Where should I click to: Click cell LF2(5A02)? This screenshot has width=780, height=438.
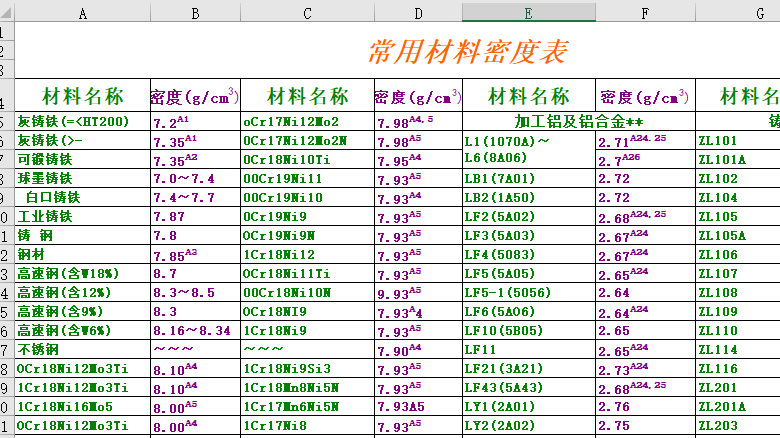[x=529, y=217]
